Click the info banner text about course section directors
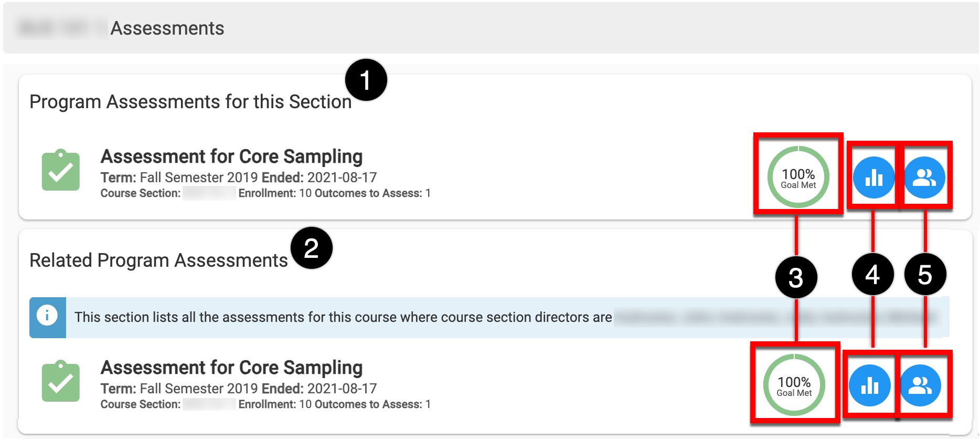Image resolution: width=980 pixels, height=439 pixels. coord(343,317)
